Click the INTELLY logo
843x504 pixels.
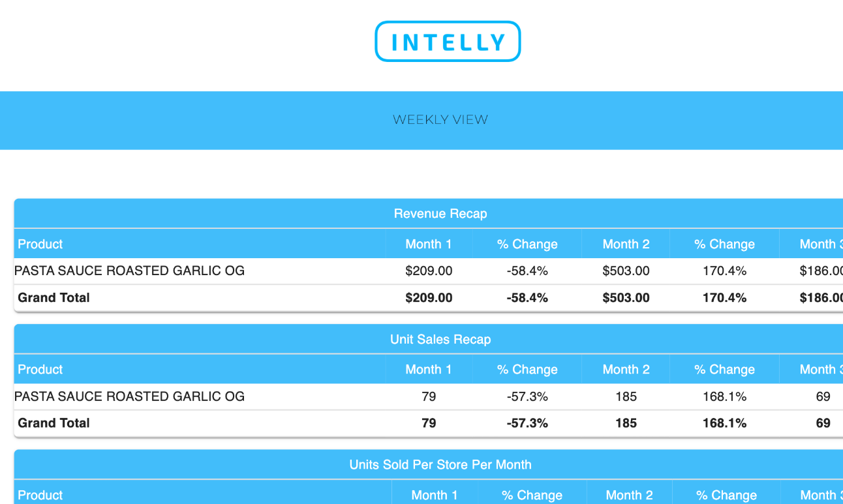click(x=448, y=42)
